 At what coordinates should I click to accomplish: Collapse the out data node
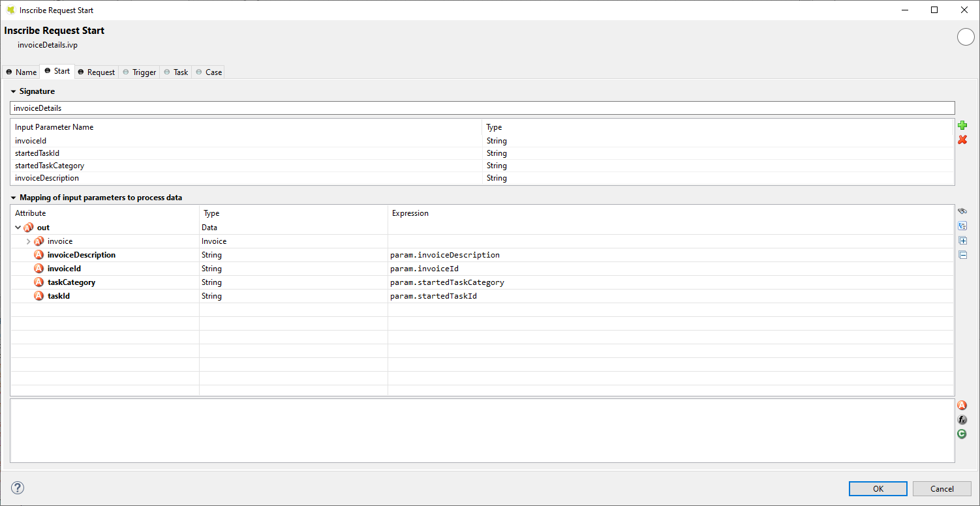(x=18, y=227)
